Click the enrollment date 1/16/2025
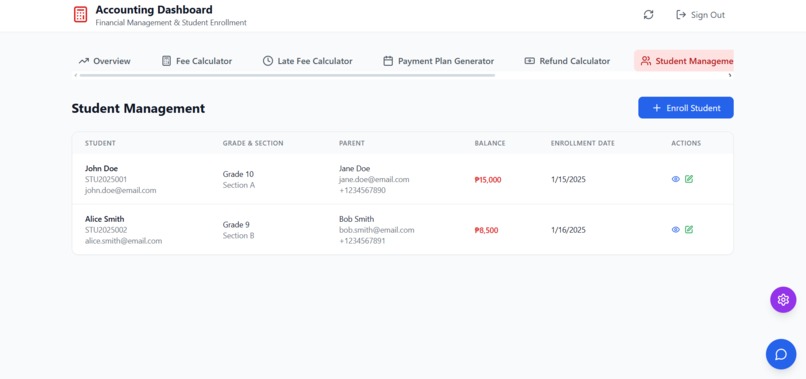 (568, 230)
